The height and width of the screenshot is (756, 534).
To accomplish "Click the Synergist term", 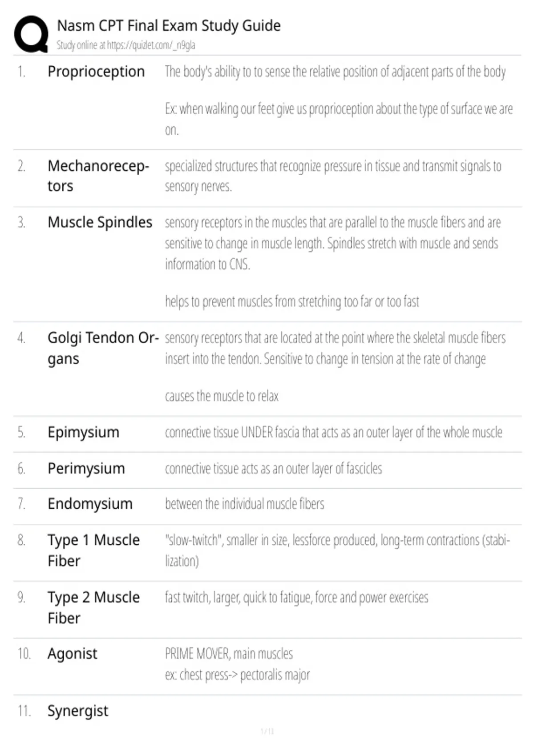I will click(x=78, y=711).
